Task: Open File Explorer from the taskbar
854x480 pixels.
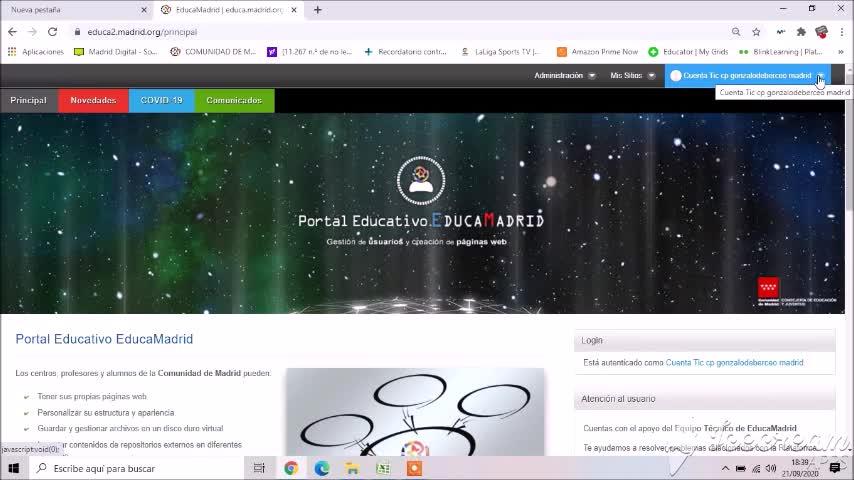Action: coord(352,468)
